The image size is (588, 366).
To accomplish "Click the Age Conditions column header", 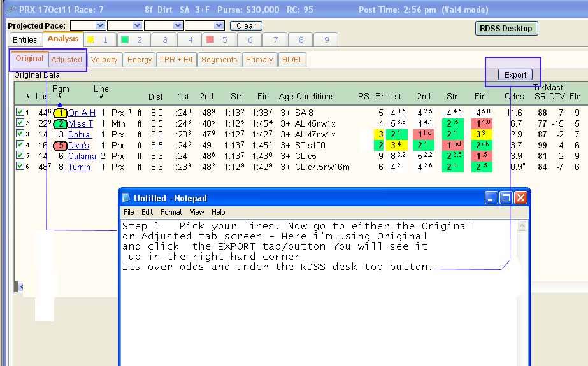I will [x=307, y=96].
